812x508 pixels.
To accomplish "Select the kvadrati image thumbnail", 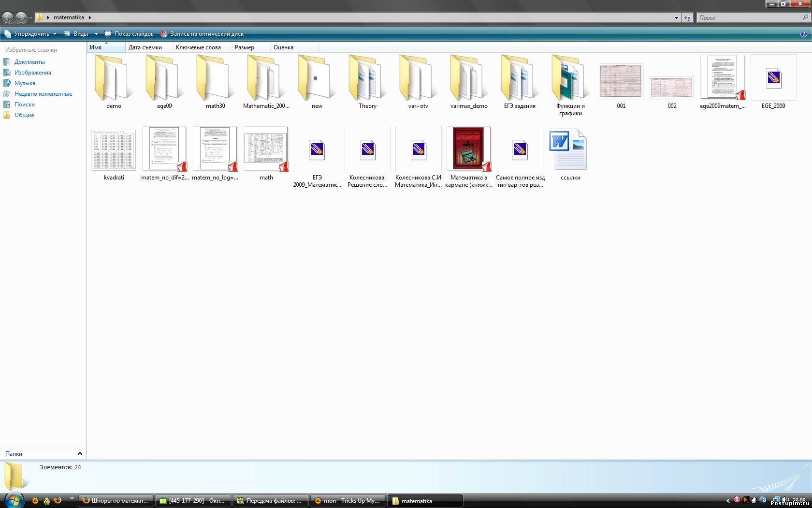I will pyautogui.click(x=114, y=150).
